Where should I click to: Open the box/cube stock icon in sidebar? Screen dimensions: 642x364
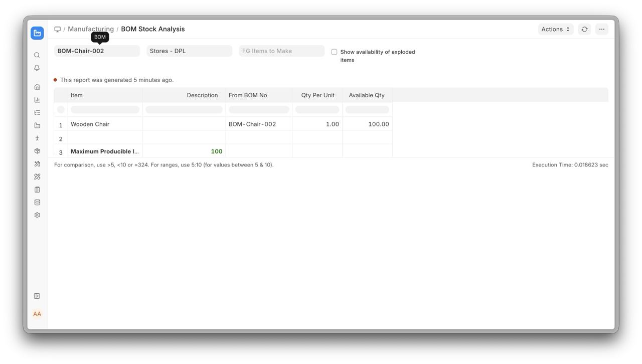coord(37,151)
